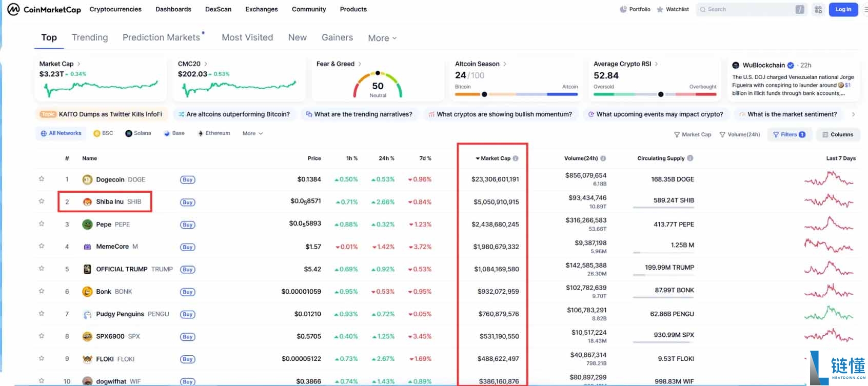Click the Circulating Supply info icon
This screenshot has height=386, width=868.
690,158
